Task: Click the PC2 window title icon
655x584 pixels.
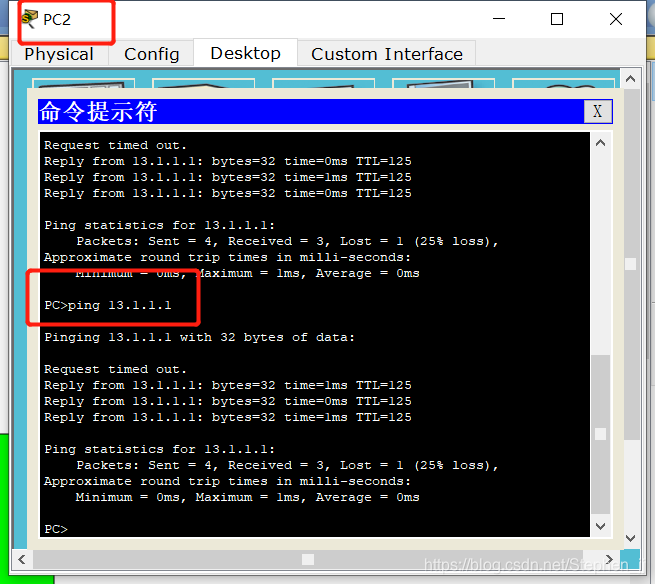Action: [30, 19]
